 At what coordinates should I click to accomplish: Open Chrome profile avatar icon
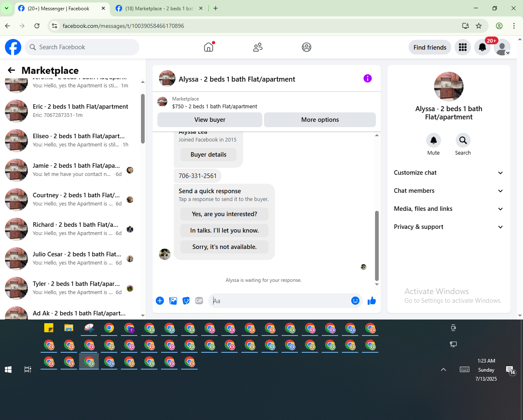click(x=499, y=26)
